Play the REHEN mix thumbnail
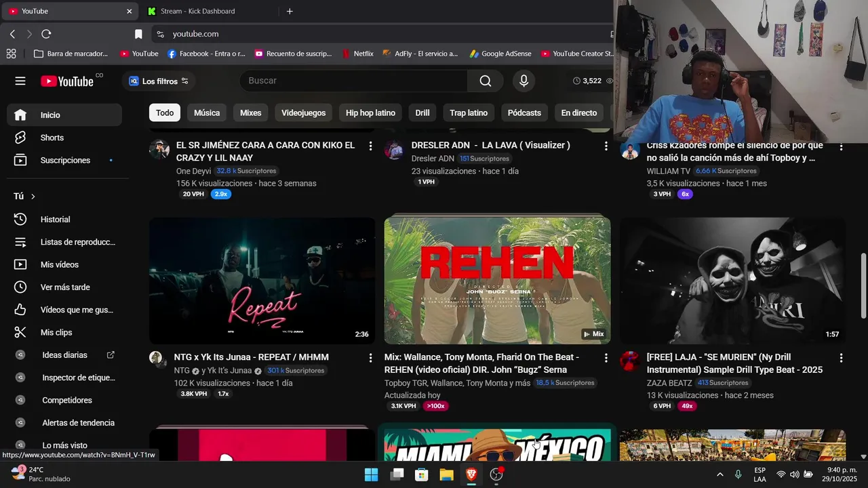Viewport: 868px width, 488px height. click(497, 281)
